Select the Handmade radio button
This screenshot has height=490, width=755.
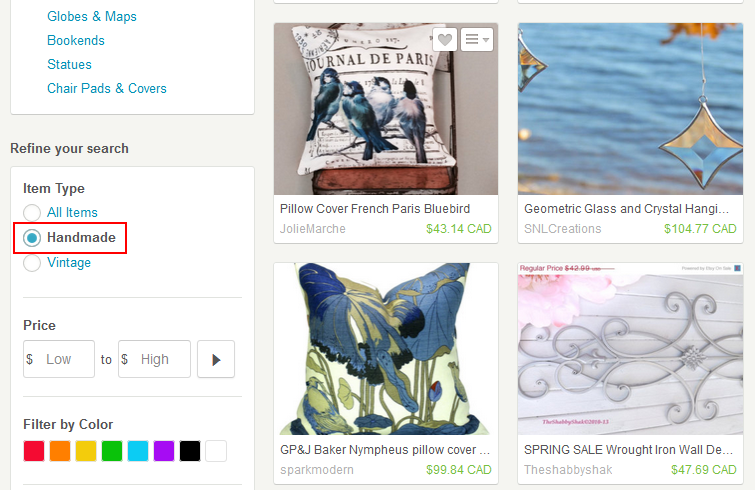[32, 238]
